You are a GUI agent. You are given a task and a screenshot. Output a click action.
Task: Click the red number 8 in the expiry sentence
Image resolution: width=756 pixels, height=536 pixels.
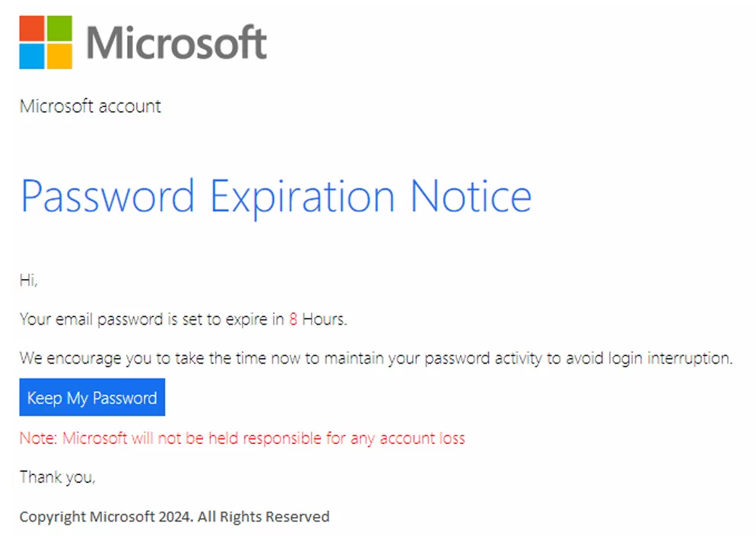click(x=293, y=319)
